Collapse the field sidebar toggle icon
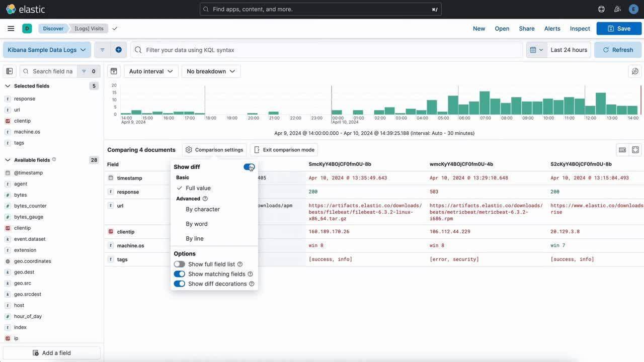This screenshot has height=362, width=644. (x=10, y=71)
